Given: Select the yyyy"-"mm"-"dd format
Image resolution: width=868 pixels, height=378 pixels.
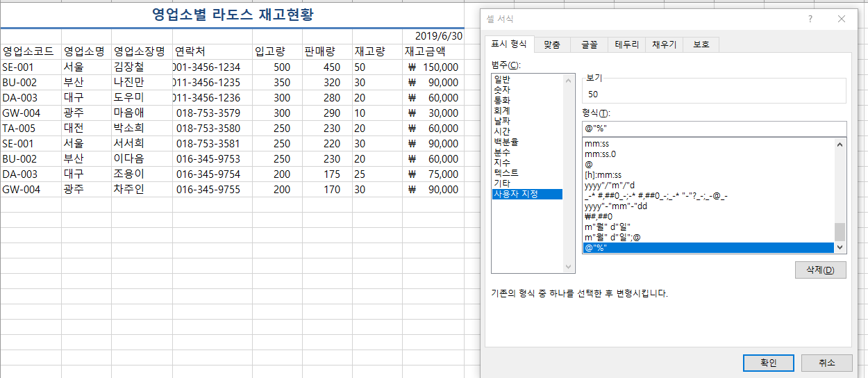Looking at the screenshot, I should pos(615,206).
